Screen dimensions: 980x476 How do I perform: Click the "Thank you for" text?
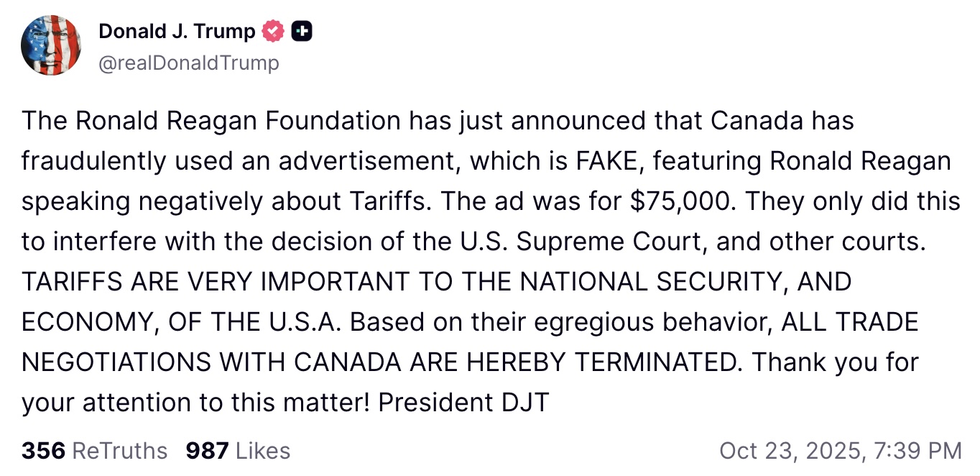pyautogui.click(x=835, y=362)
